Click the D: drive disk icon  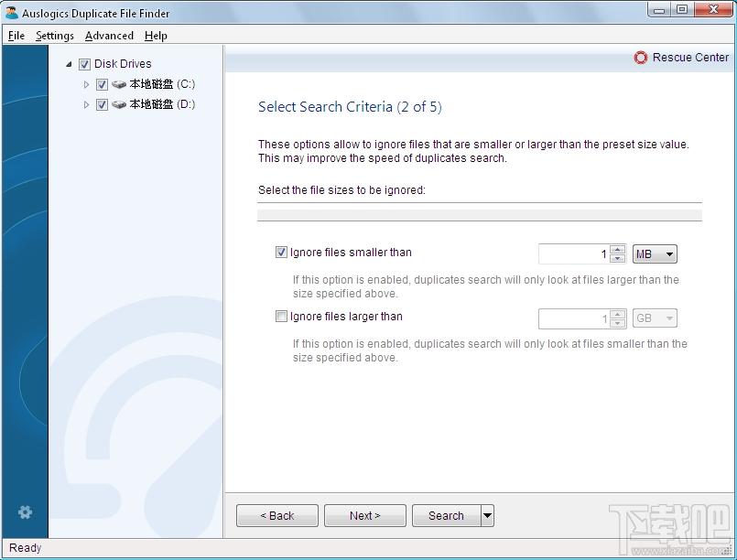[x=119, y=104]
